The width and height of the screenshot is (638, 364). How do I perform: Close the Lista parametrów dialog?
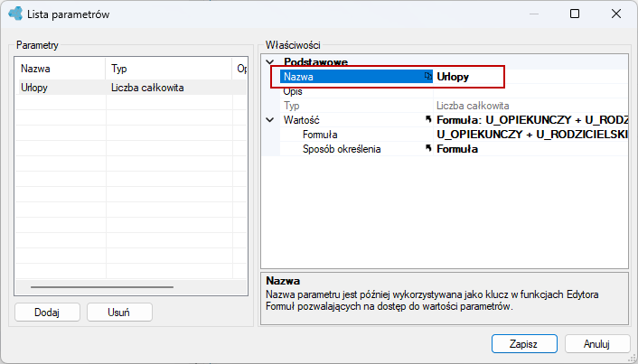[x=616, y=14]
